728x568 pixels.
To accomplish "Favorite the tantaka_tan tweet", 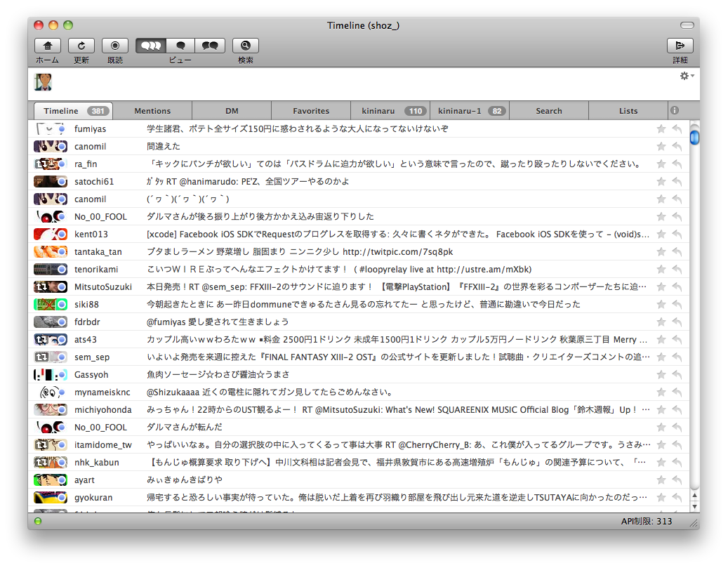I will click(x=661, y=252).
